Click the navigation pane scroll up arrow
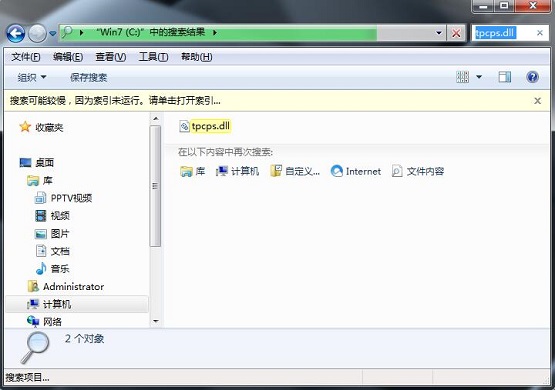The image size is (555, 390). coord(156,119)
